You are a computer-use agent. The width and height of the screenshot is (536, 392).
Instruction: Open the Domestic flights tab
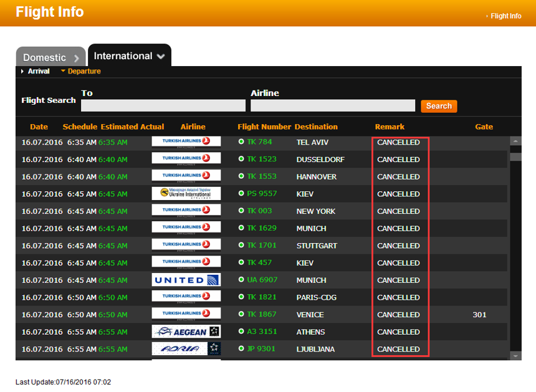(x=44, y=57)
